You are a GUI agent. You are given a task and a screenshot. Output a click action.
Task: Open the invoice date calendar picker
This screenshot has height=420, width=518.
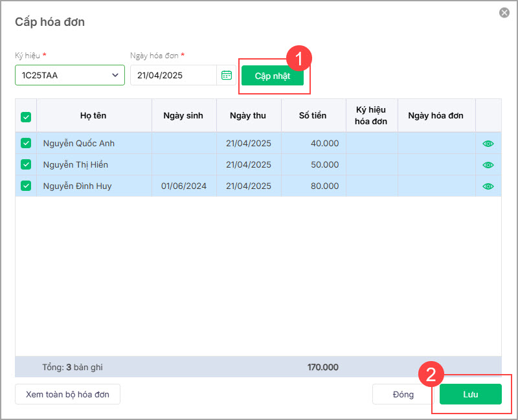pos(226,75)
